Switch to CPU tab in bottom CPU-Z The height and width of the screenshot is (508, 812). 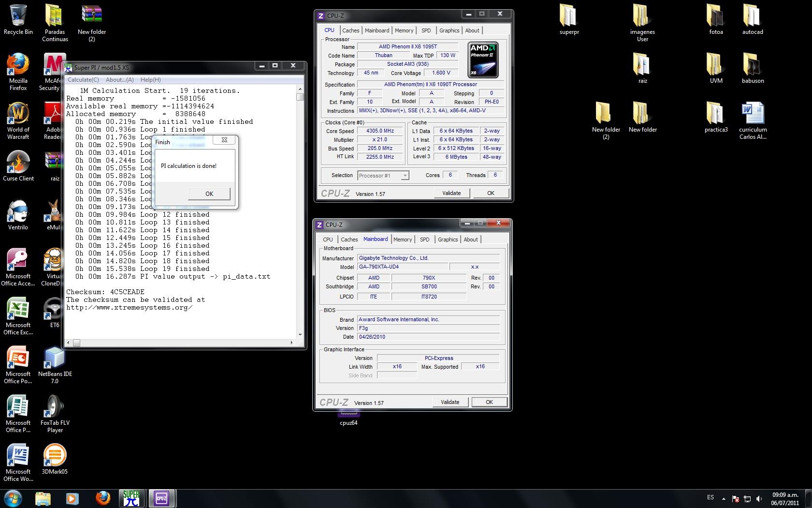pyautogui.click(x=328, y=239)
